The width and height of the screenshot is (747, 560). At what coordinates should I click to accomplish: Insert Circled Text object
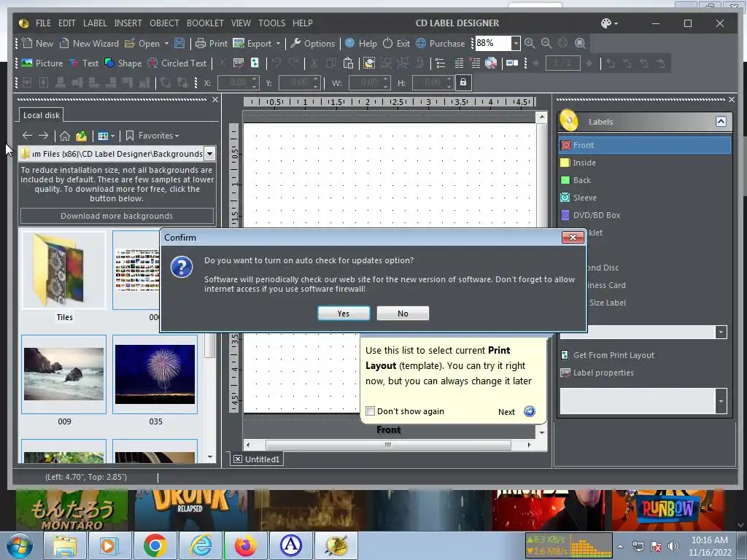[177, 63]
